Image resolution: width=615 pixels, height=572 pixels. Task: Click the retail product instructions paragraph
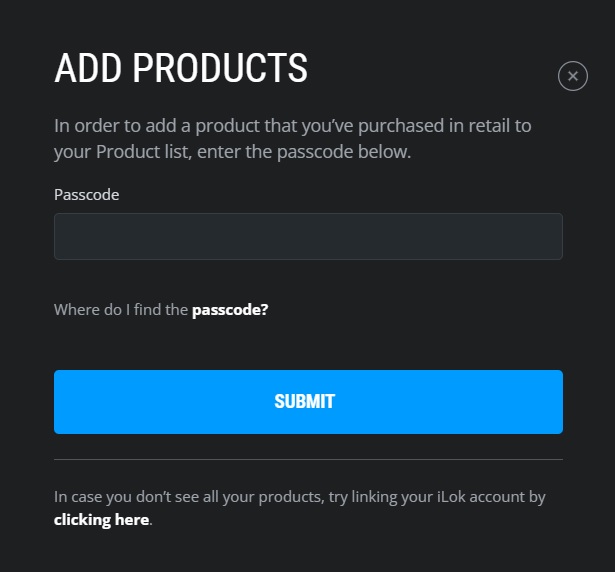tap(292, 139)
